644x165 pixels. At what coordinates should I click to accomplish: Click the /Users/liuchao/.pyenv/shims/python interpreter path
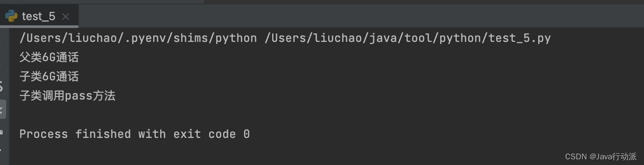coord(138,38)
